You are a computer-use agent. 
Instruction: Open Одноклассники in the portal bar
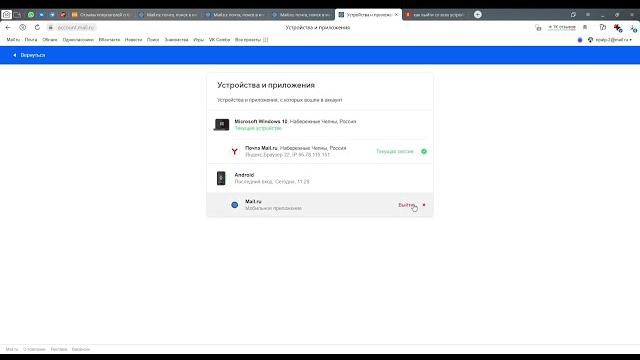[x=78, y=40]
